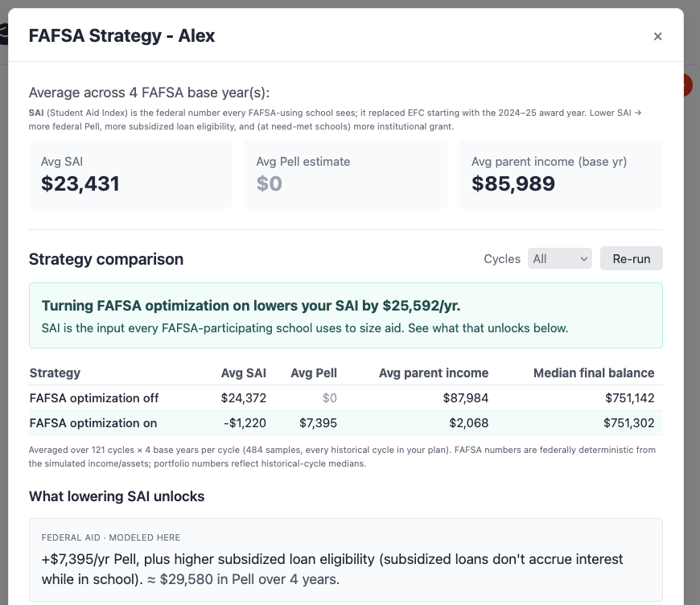This screenshot has width=700, height=605.
Task: Click the $0 Avg Pell table cell
Action: click(x=329, y=397)
